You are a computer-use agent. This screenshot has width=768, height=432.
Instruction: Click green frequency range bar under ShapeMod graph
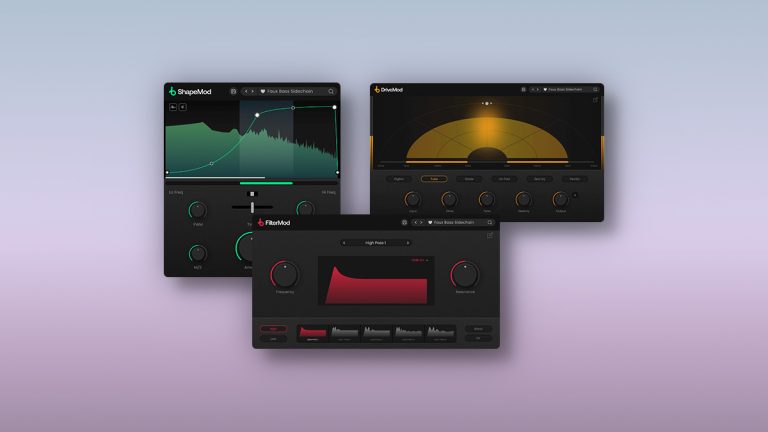coord(266,183)
